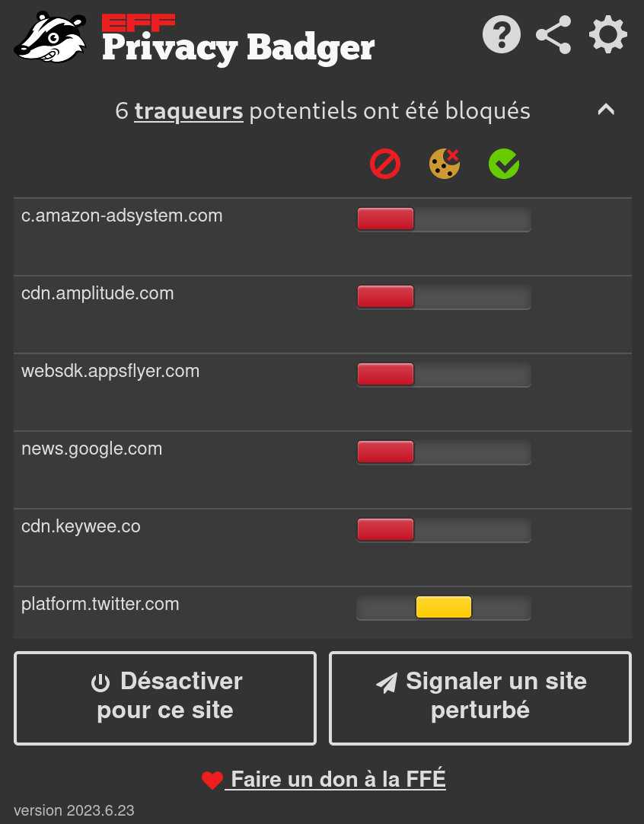
Task: Open the help question mark icon
Action: tap(502, 35)
